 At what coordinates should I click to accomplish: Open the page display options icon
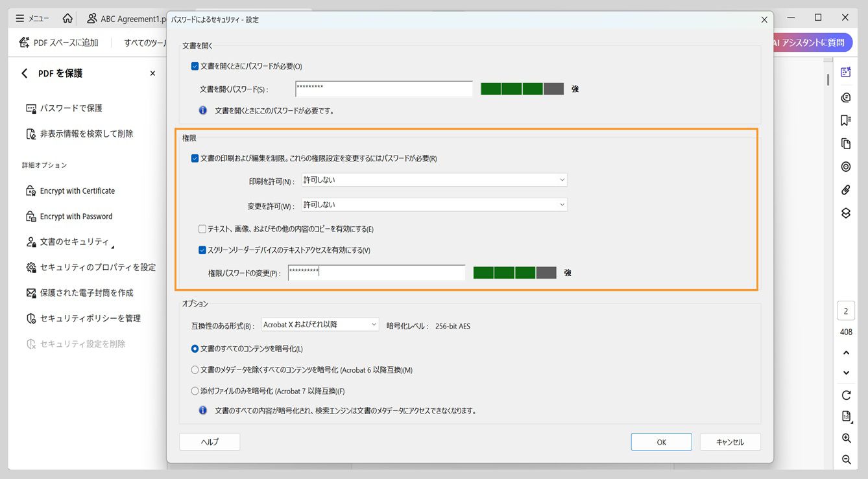click(x=846, y=416)
